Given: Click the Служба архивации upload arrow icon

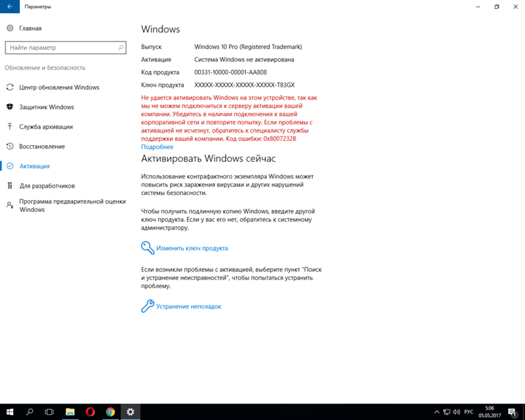Looking at the screenshot, I should point(10,127).
